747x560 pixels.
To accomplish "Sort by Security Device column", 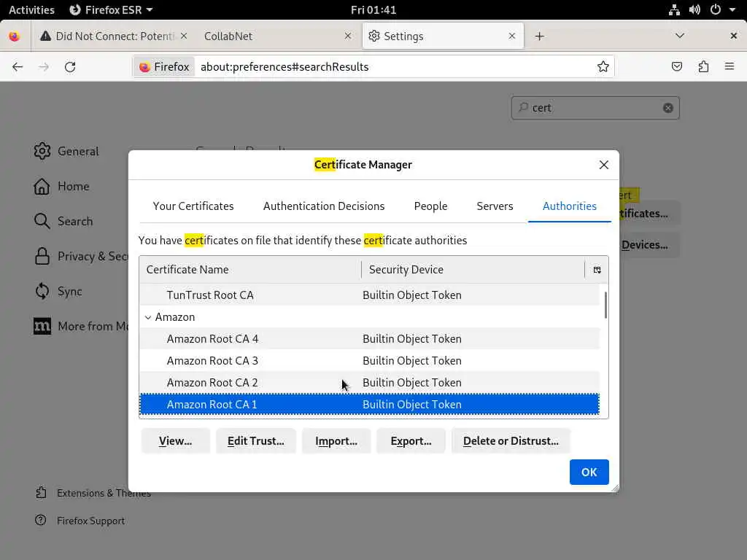I will coord(473,270).
